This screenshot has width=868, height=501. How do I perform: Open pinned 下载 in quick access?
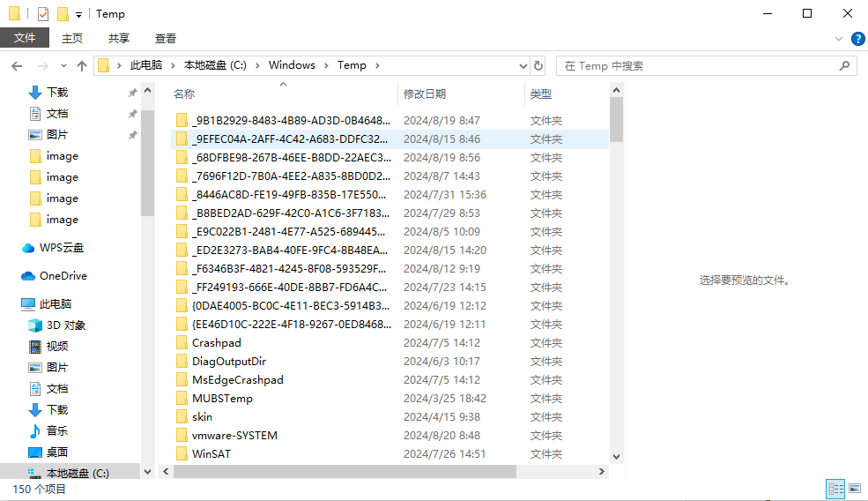[x=57, y=92]
